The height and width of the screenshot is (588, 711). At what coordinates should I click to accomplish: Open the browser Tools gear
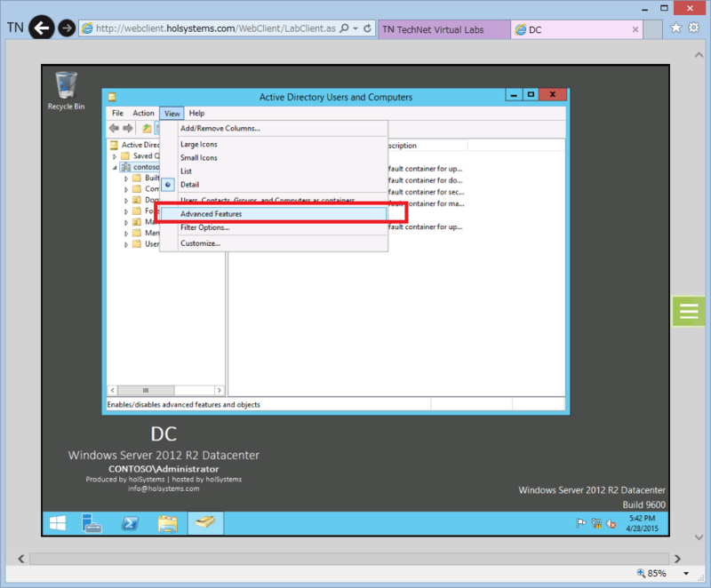(694, 28)
